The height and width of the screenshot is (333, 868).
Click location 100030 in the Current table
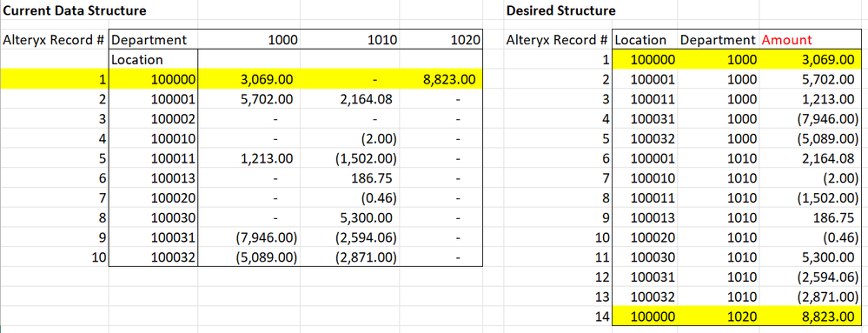click(174, 218)
